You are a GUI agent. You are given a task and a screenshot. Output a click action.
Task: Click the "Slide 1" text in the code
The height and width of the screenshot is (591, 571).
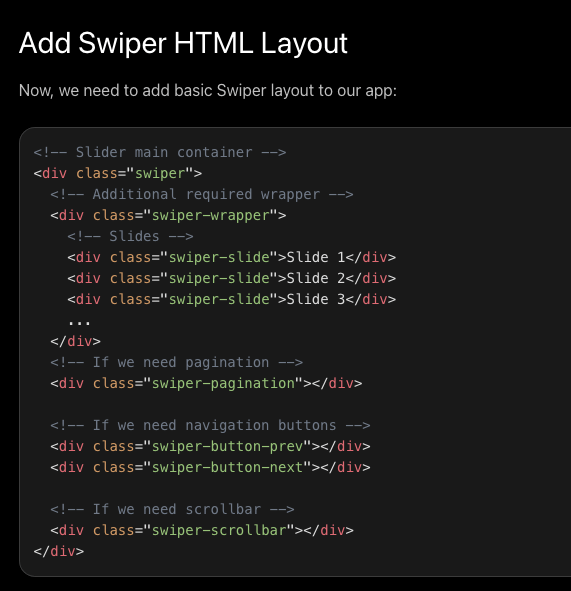316,257
